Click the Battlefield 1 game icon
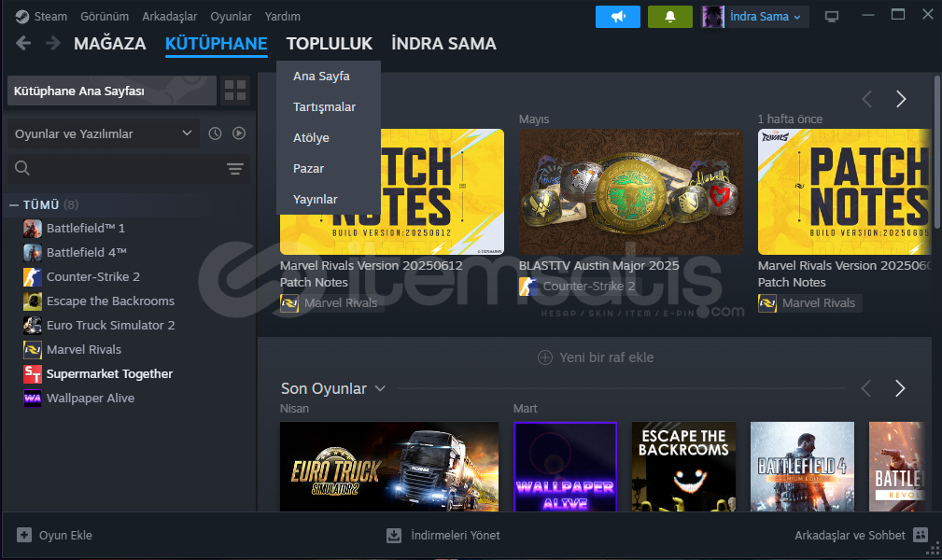The image size is (942, 560). point(33,229)
